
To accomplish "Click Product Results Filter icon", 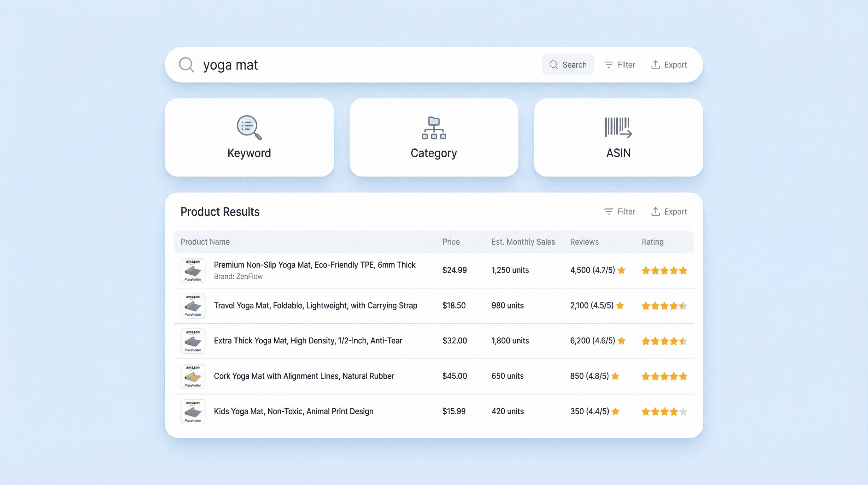I will (608, 212).
